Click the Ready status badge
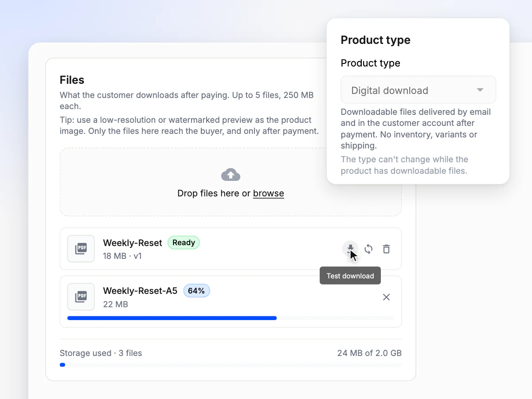This screenshot has height=399, width=532. point(184,243)
